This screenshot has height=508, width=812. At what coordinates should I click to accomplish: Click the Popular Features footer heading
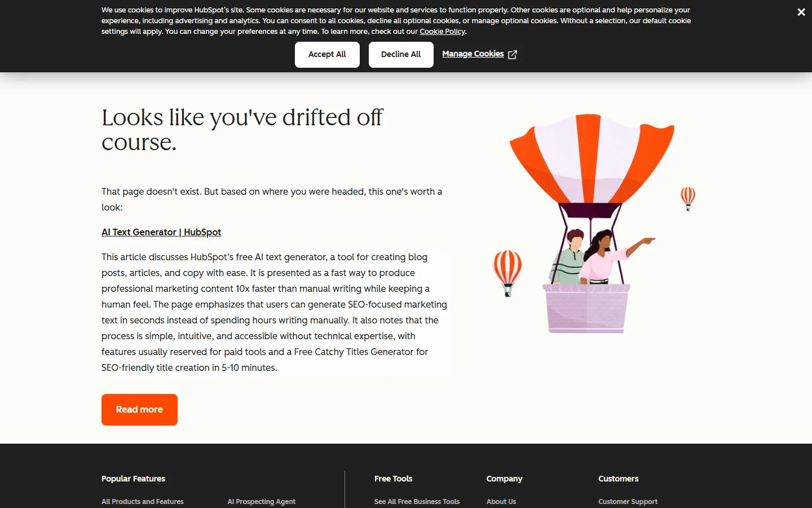pyautogui.click(x=133, y=479)
